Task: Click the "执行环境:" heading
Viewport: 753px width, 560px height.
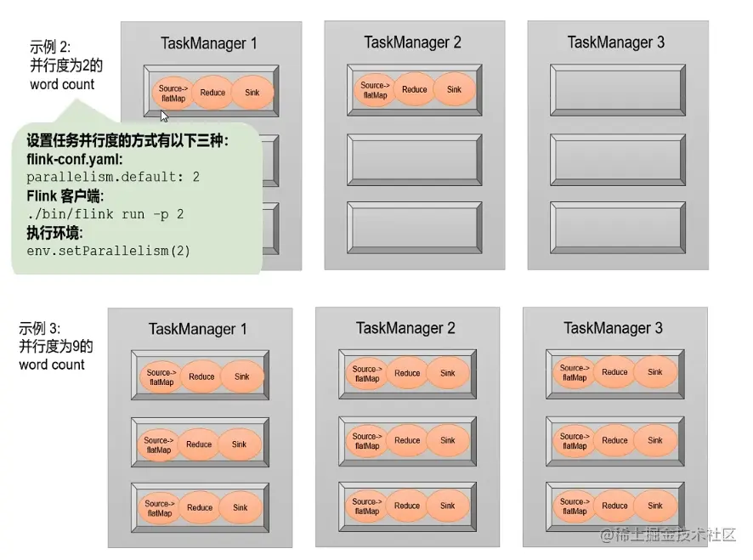Action: click(x=54, y=233)
